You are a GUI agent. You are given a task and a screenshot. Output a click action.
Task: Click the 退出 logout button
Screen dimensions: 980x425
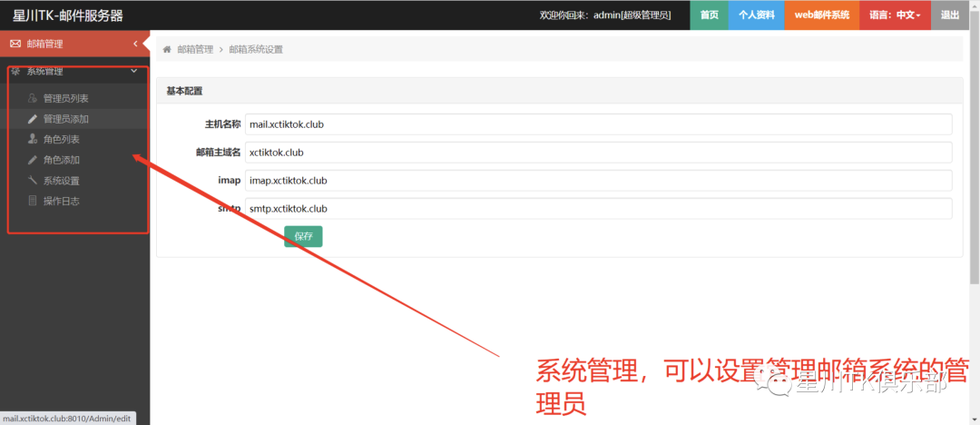point(950,15)
